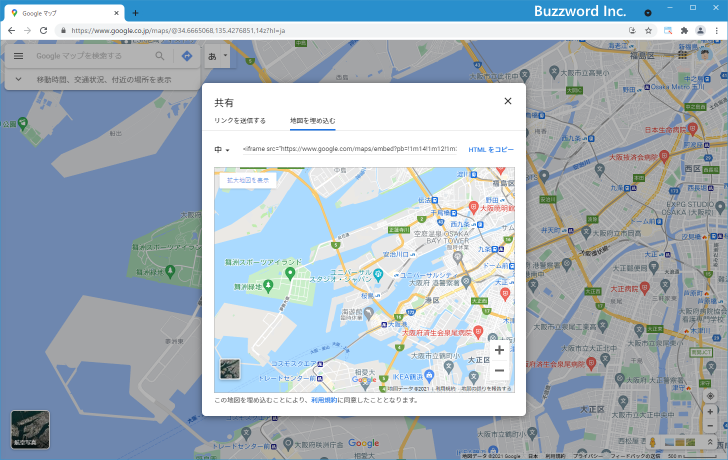Expand the imagery strip double chevron

point(710,442)
